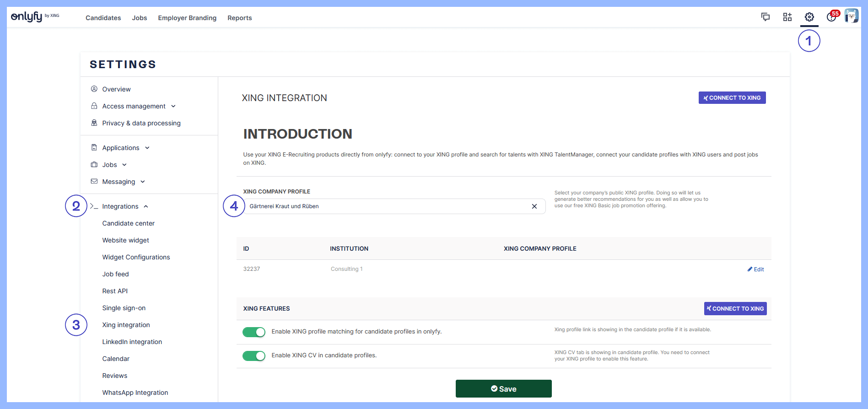Open the Reports top menu
The image size is (868, 409).
click(x=240, y=18)
